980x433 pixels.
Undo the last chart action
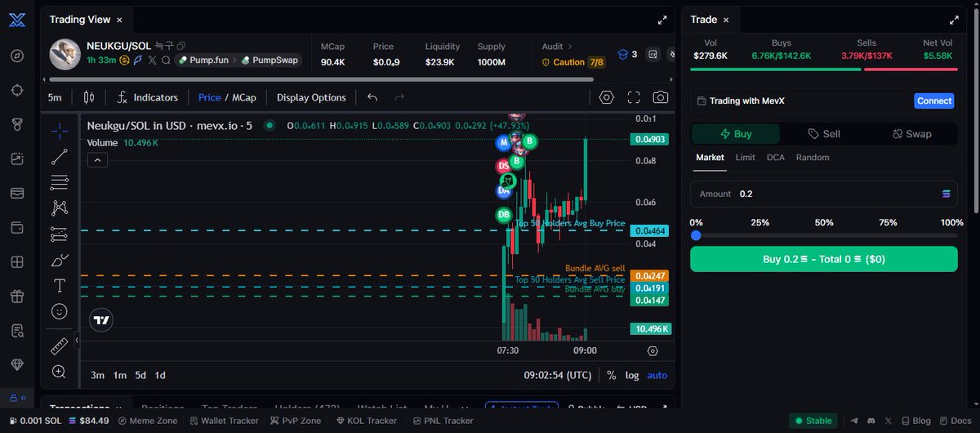pos(372,97)
